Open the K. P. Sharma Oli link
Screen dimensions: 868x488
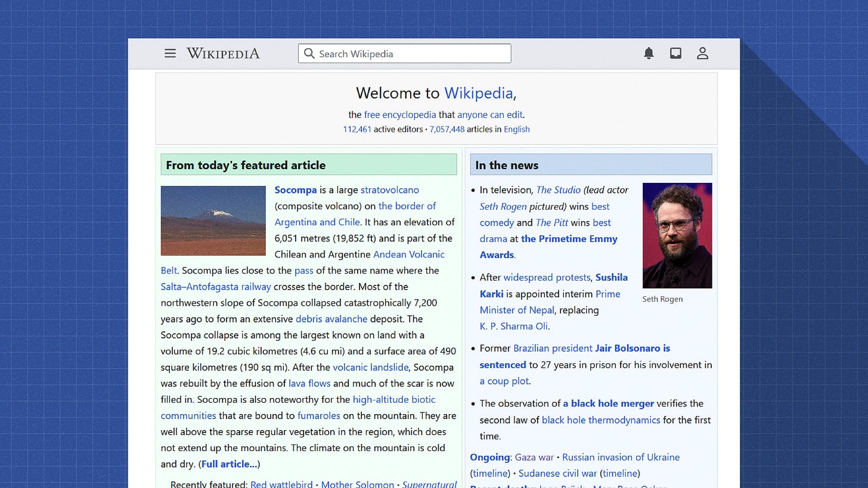click(513, 326)
